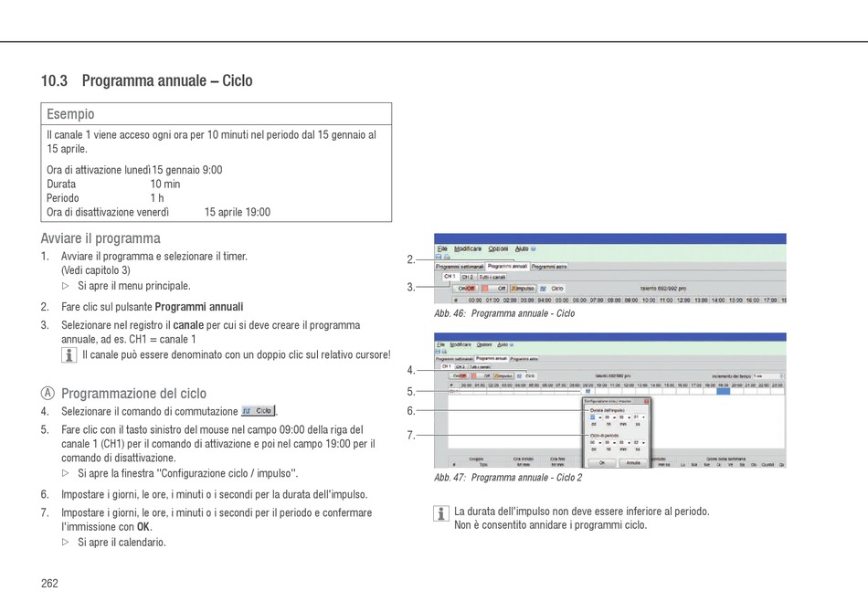Viewport: 868px width, 612px height.
Task: Select the Tutti i canali tab in Abb. 46
Action: click(x=492, y=277)
